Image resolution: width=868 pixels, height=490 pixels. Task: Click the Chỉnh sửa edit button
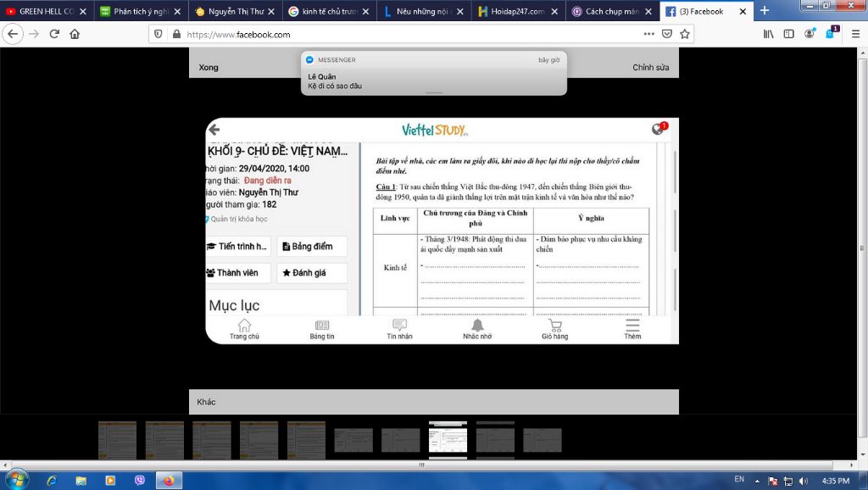(650, 67)
